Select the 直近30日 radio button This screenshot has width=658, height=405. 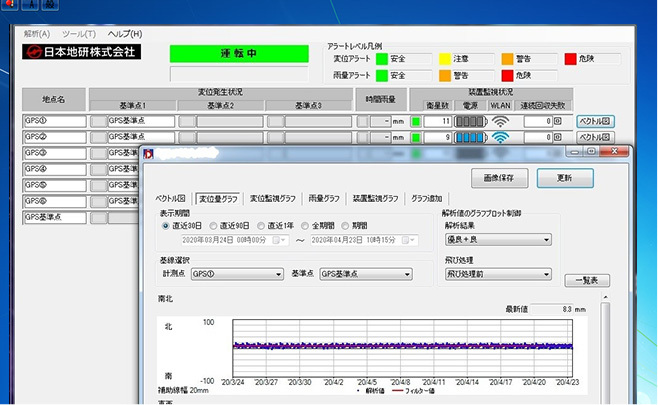pyautogui.click(x=165, y=226)
